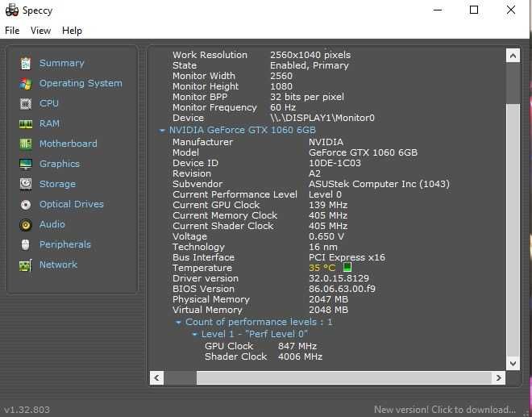Maximize the Speccy window
The image size is (532, 417).
coord(474,10)
